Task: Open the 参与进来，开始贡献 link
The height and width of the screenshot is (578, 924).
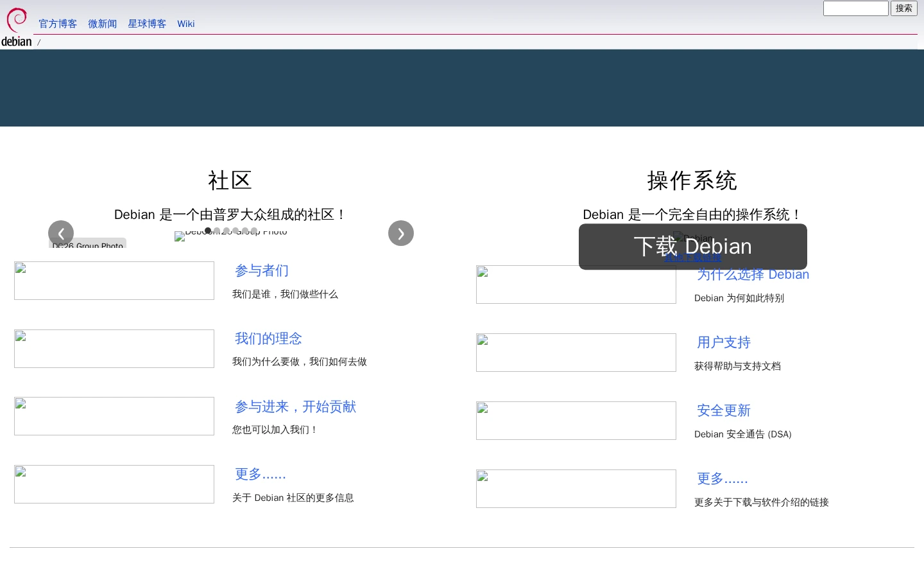Action: (x=295, y=407)
